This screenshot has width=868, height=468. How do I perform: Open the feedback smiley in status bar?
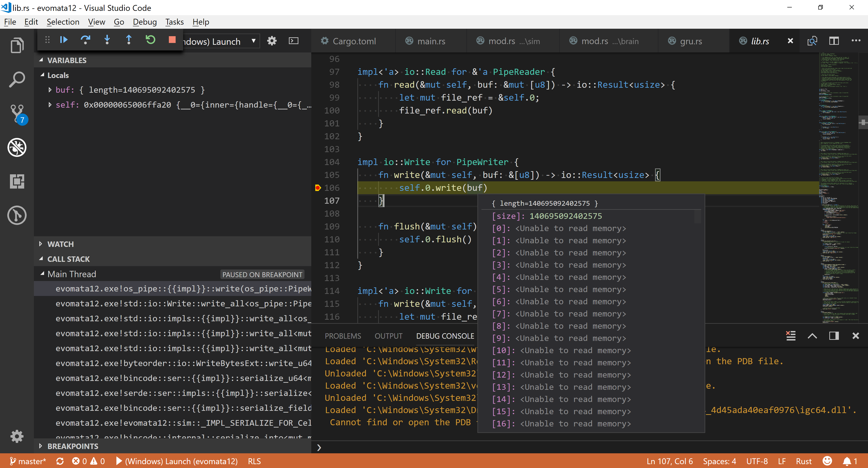point(827,461)
